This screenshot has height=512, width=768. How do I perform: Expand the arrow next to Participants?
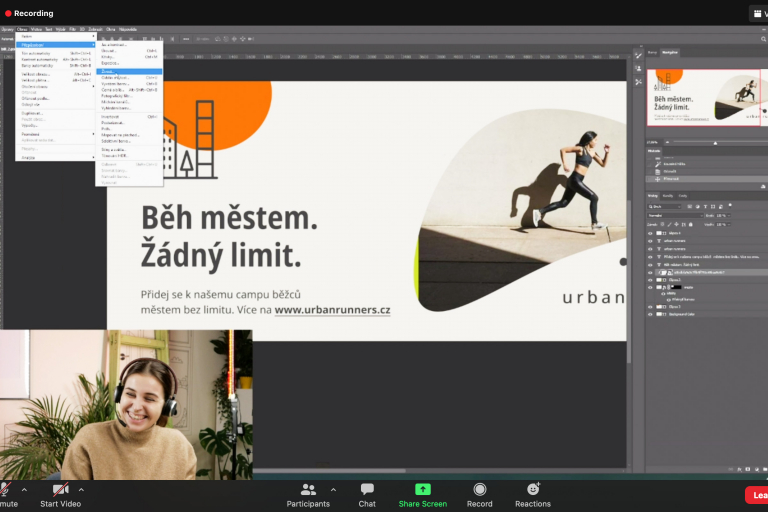tap(333, 489)
